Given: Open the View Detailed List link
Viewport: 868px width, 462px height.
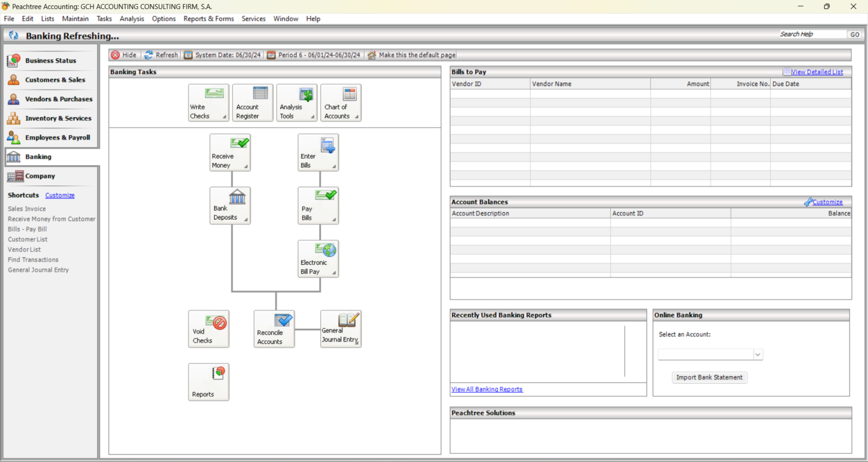Looking at the screenshot, I should 817,72.
